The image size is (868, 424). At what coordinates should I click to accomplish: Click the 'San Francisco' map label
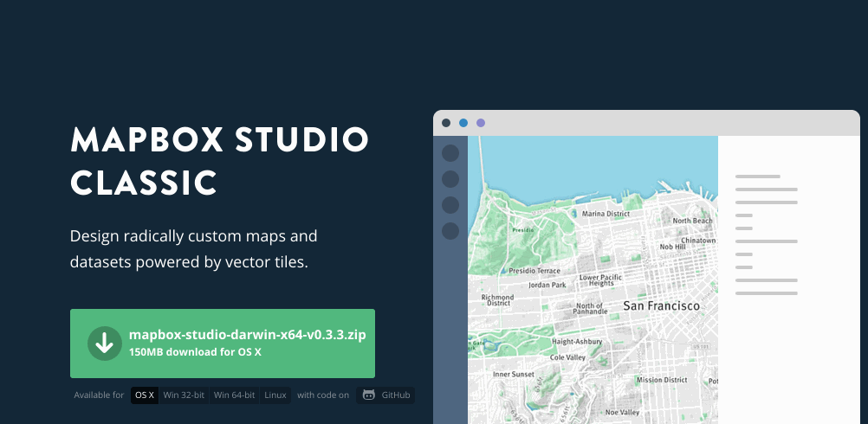click(661, 305)
